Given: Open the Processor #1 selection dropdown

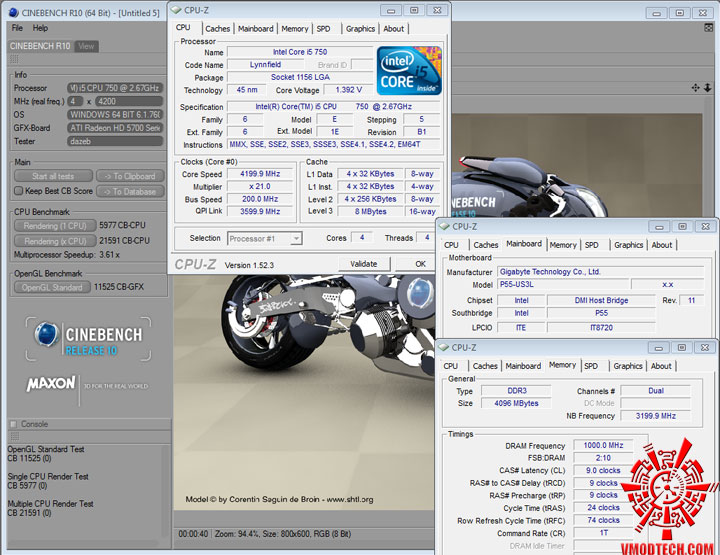Looking at the screenshot, I should [x=265, y=239].
